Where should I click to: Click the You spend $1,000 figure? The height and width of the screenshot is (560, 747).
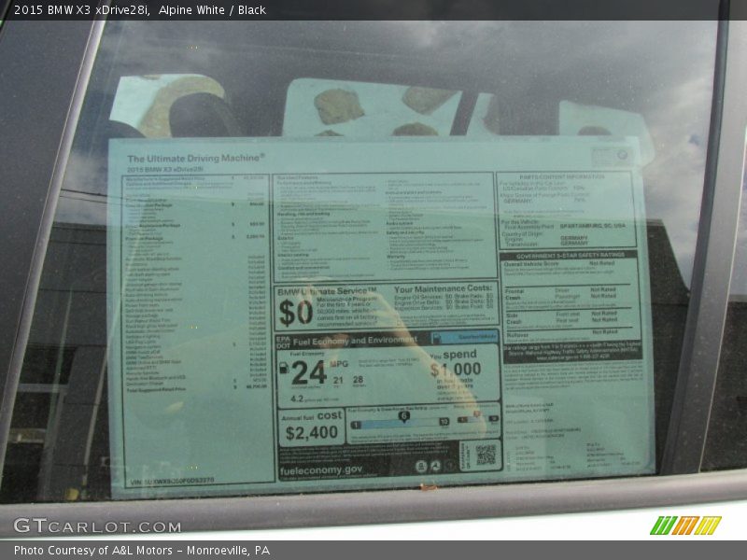455,368
